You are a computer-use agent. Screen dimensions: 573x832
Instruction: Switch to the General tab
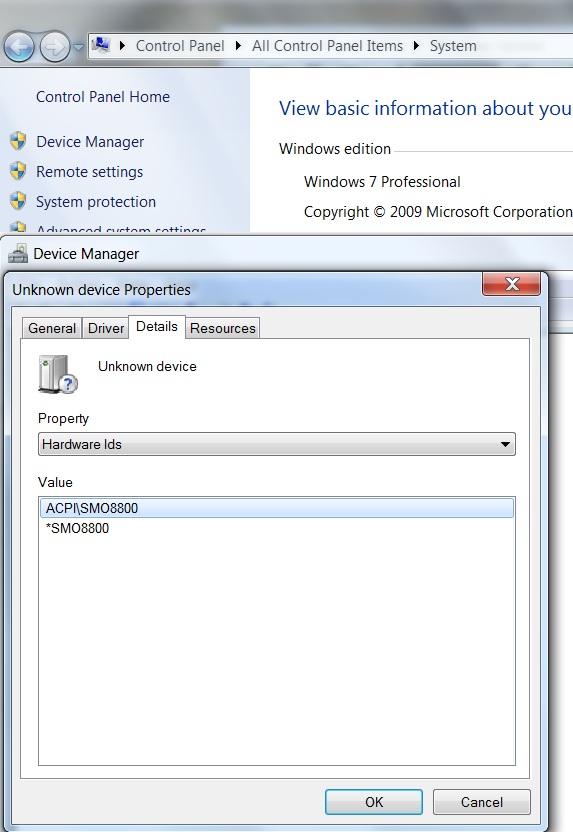(52, 328)
